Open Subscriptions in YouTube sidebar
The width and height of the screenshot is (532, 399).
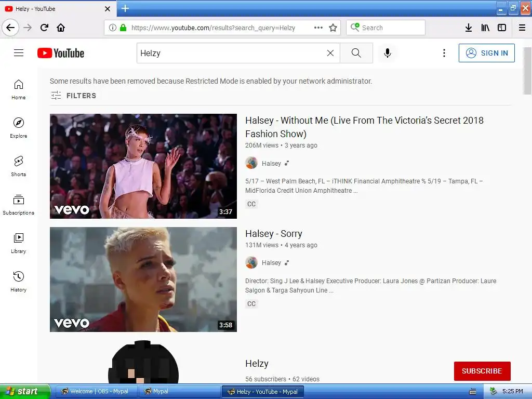tap(19, 205)
